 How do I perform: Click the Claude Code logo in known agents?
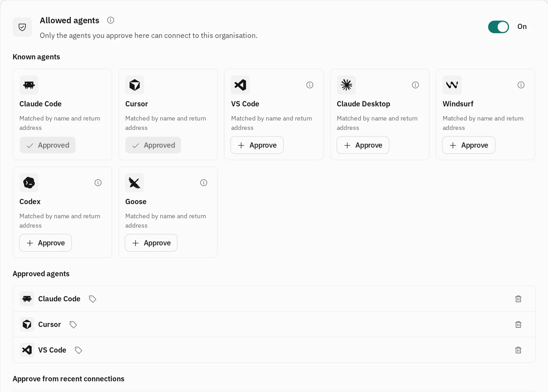[x=29, y=85]
